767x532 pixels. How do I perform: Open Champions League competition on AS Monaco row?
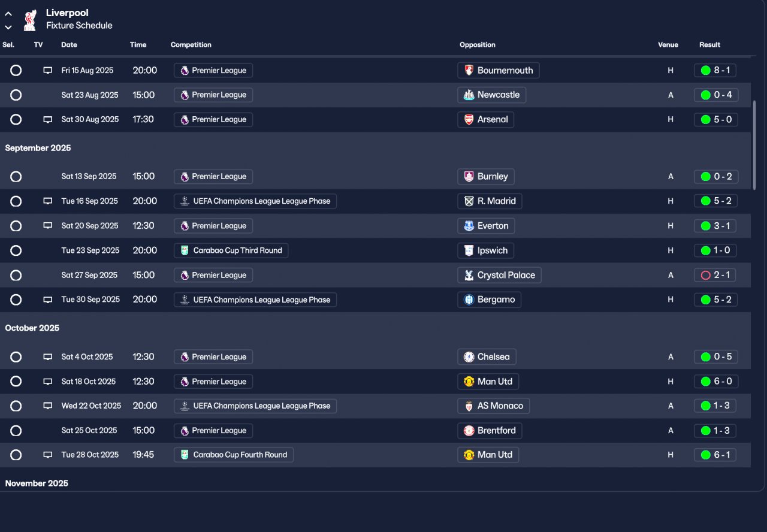255,406
